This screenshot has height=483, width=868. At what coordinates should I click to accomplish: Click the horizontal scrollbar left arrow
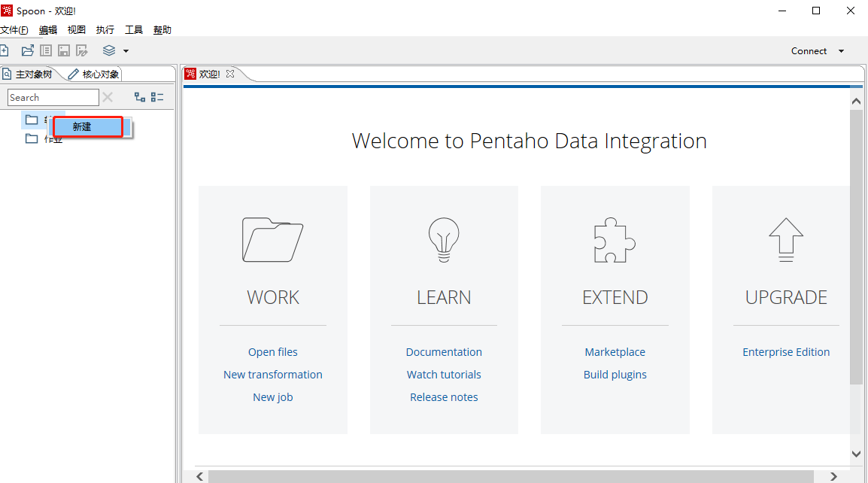coord(200,476)
